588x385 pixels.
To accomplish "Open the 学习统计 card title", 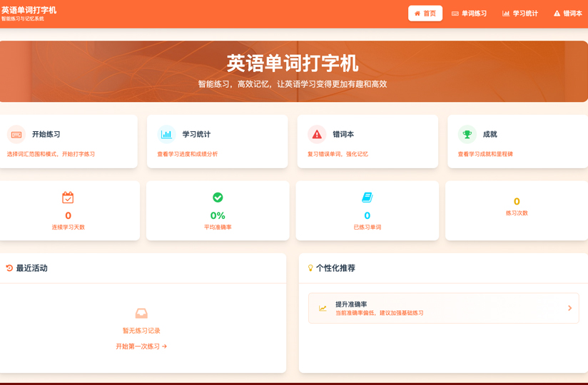I will pyautogui.click(x=196, y=134).
